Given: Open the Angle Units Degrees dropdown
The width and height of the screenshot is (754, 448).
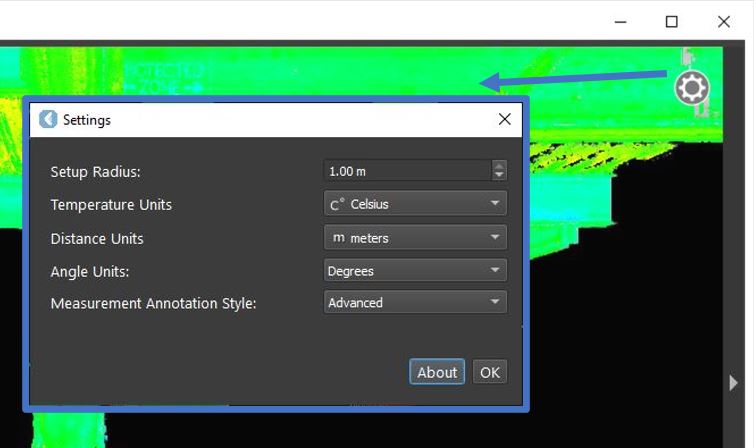Looking at the screenshot, I should 415,270.
